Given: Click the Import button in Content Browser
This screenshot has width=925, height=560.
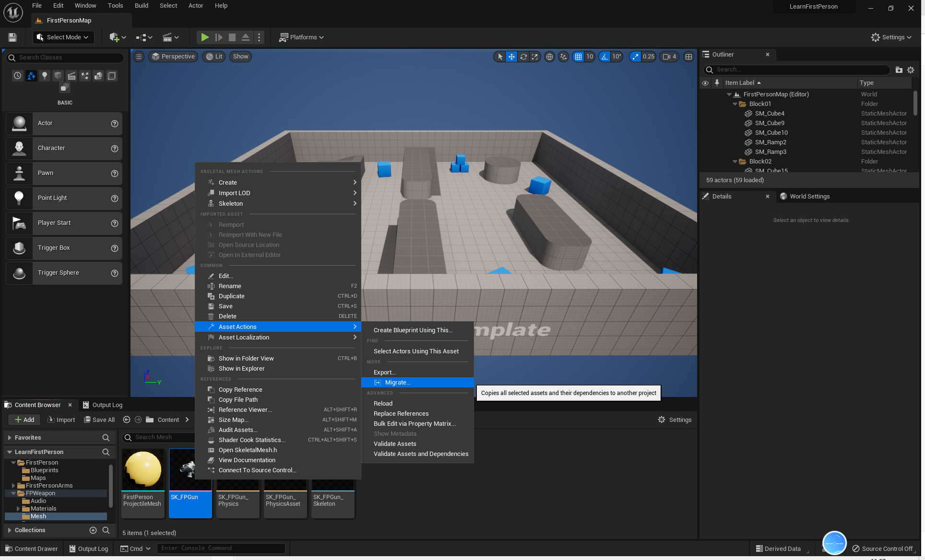Looking at the screenshot, I should [x=61, y=420].
